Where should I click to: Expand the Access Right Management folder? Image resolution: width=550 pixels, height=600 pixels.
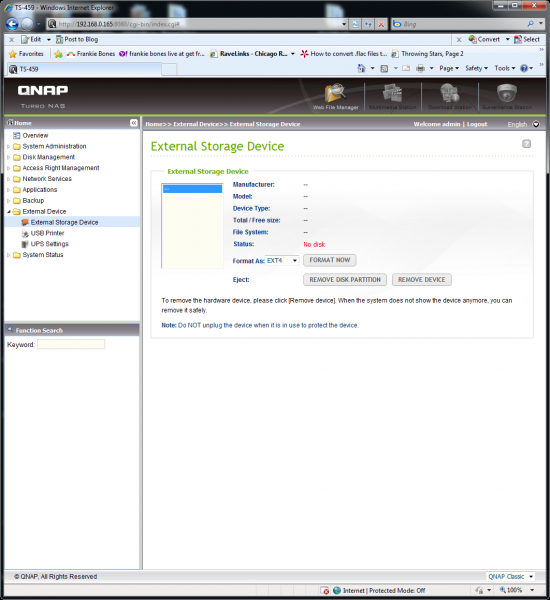8,168
